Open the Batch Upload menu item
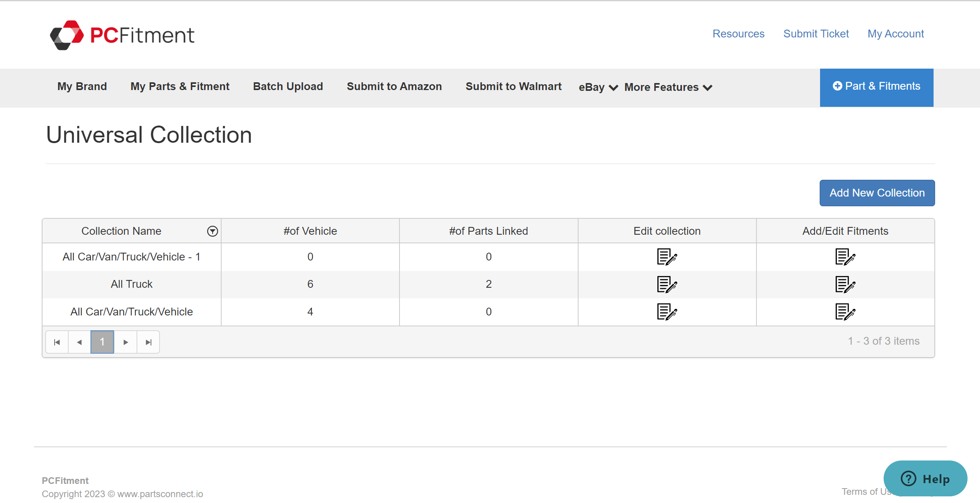This screenshot has height=503, width=980. pos(288,87)
